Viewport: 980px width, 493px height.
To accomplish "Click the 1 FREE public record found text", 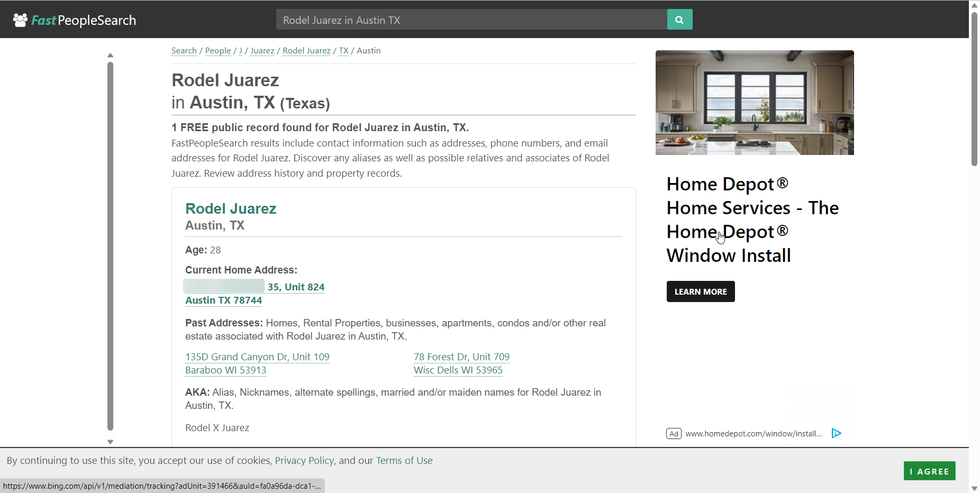I will click(x=320, y=127).
